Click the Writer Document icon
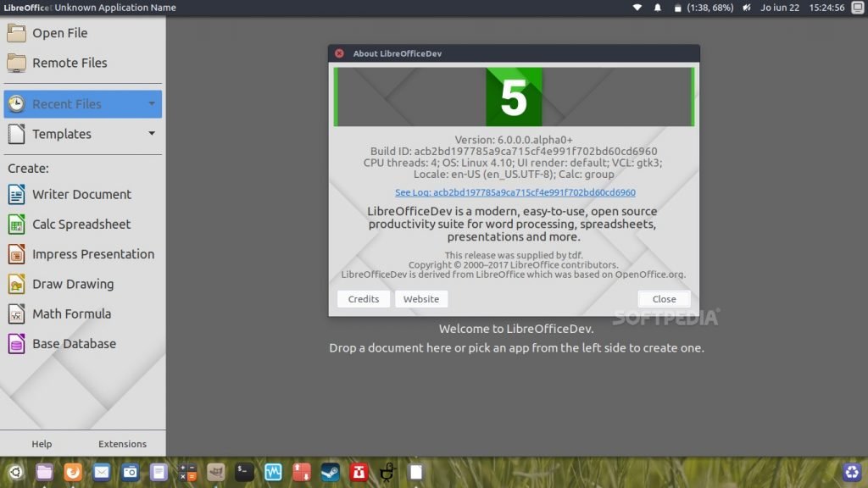The height and width of the screenshot is (488, 868). pyautogui.click(x=16, y=194)
